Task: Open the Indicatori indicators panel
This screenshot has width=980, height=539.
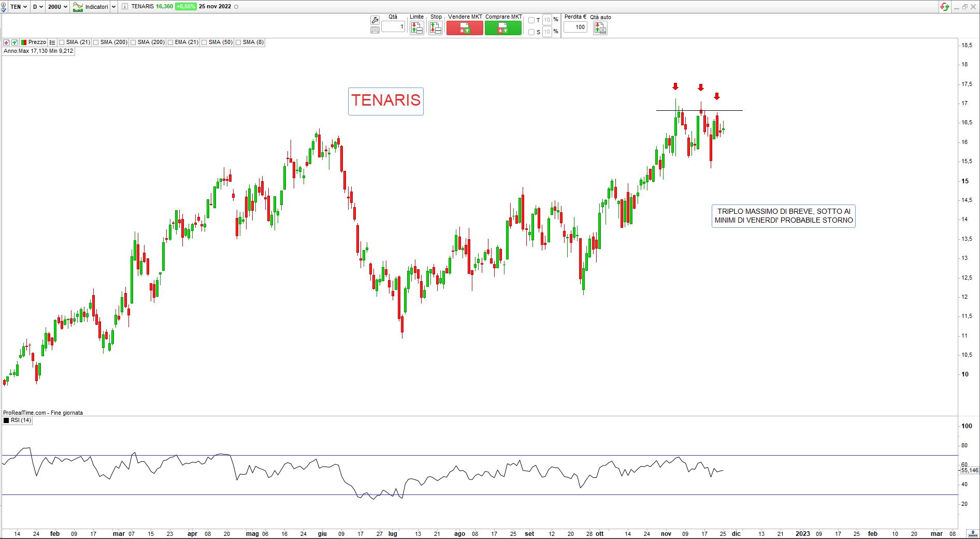Action: pyautogui.click(x=91, y=7)
